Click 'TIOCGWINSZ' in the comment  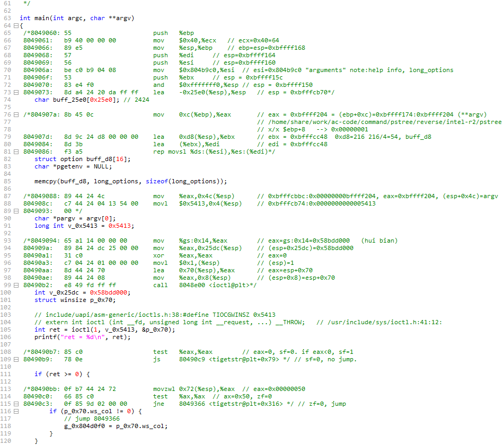pyautogui.click(x=231, y=315)
